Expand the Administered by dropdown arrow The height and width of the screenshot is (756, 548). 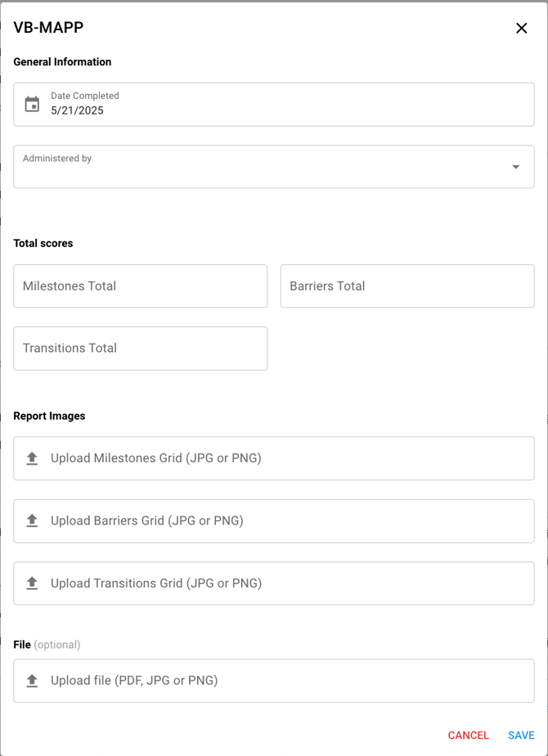(x=516, y=167)
